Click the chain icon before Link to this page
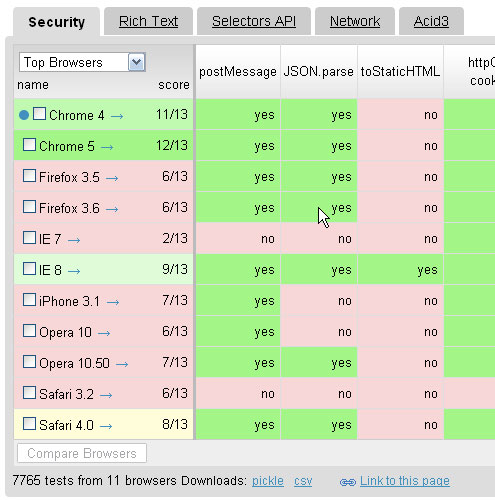 coord(348,482)
